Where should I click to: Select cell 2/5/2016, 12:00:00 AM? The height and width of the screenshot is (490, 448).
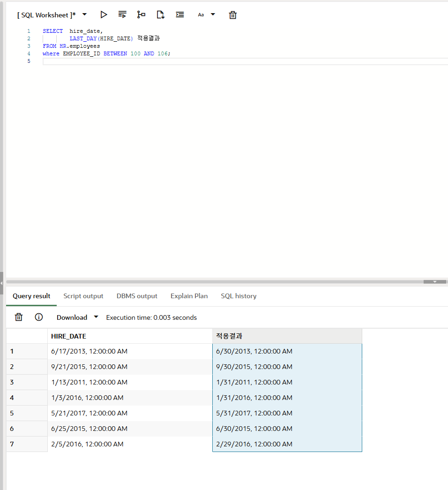click(130, 444)
